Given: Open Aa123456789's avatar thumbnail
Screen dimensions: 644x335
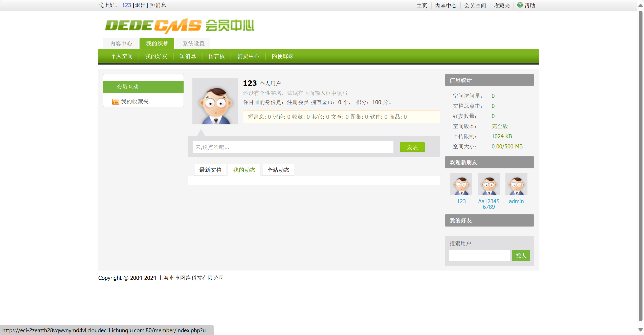Looking at the screenshot, I should pos(488,184).
